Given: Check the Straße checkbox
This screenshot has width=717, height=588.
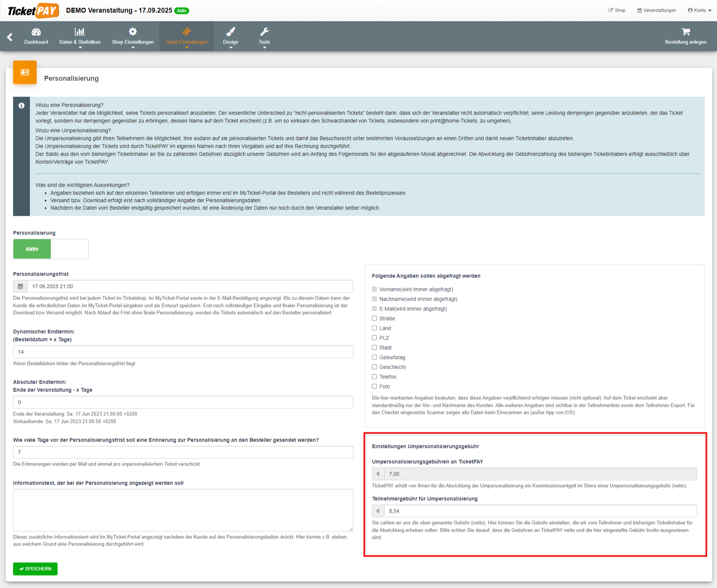Looking at the screenshot, I should click(374, 318).
